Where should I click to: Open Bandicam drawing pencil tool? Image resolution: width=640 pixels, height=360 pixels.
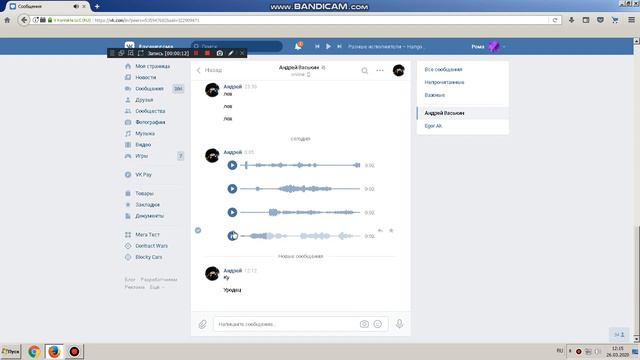(231, 53)
